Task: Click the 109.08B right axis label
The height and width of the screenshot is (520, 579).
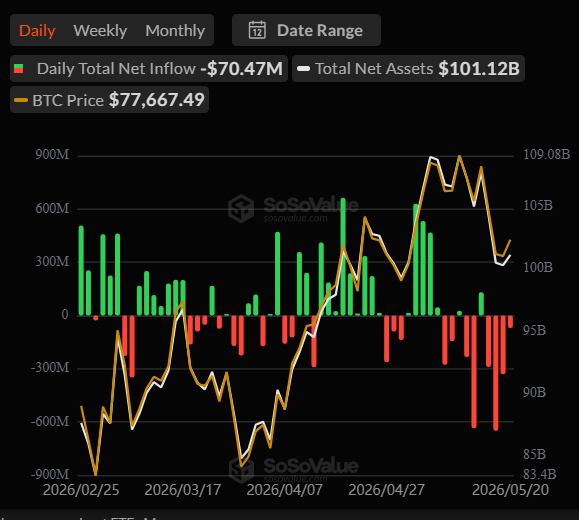Action: (547, 155)
